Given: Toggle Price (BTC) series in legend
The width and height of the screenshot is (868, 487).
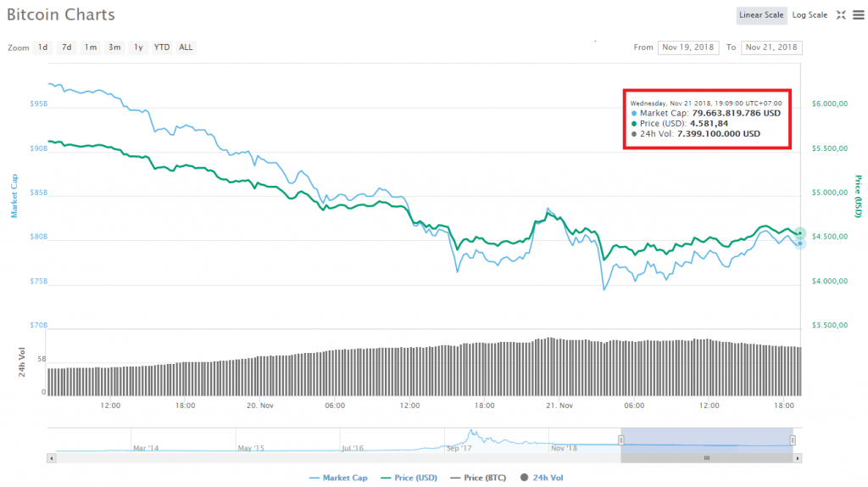Looking at the screenshot, I should (x=478, y=478).
